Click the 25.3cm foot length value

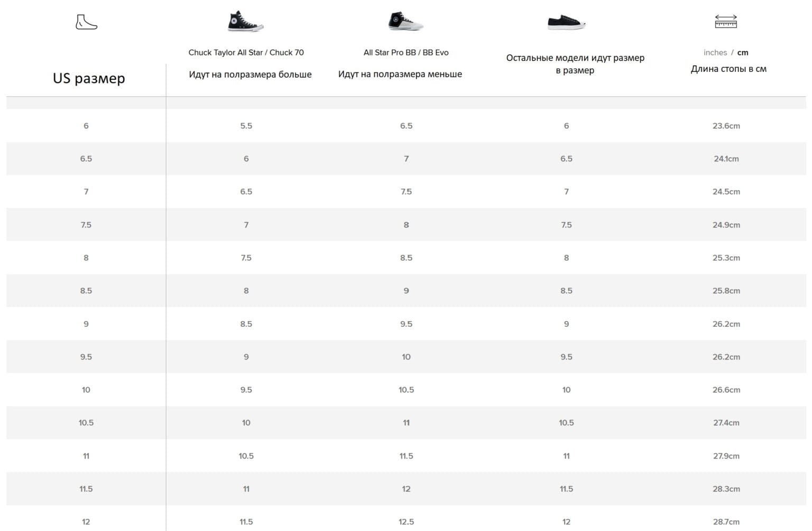[x=726, y=258]
